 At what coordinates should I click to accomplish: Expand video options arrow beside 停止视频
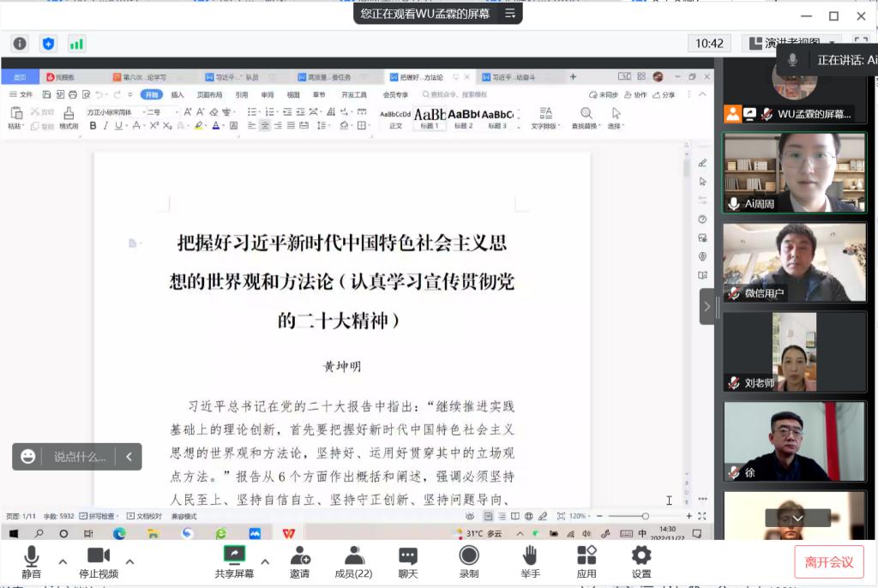coord(129,561)
